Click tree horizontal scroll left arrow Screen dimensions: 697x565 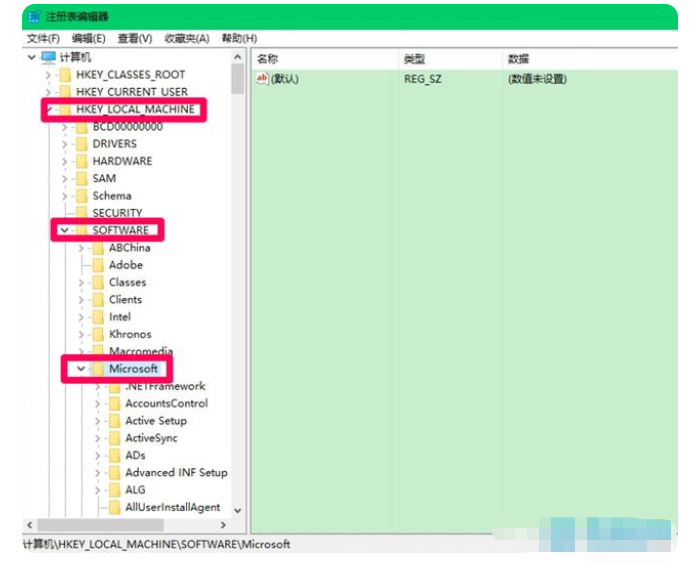pyautogui.click(x=30, y=525)
